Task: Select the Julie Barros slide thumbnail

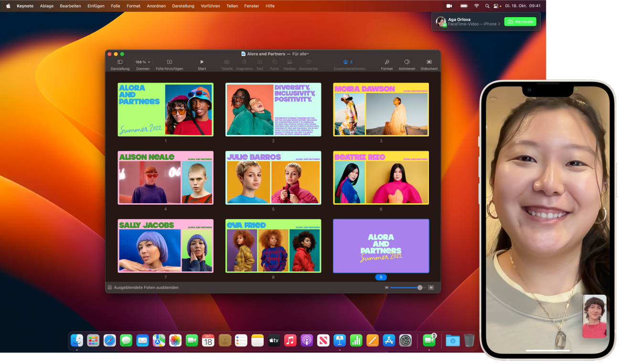Action: [x=273, y=177]
